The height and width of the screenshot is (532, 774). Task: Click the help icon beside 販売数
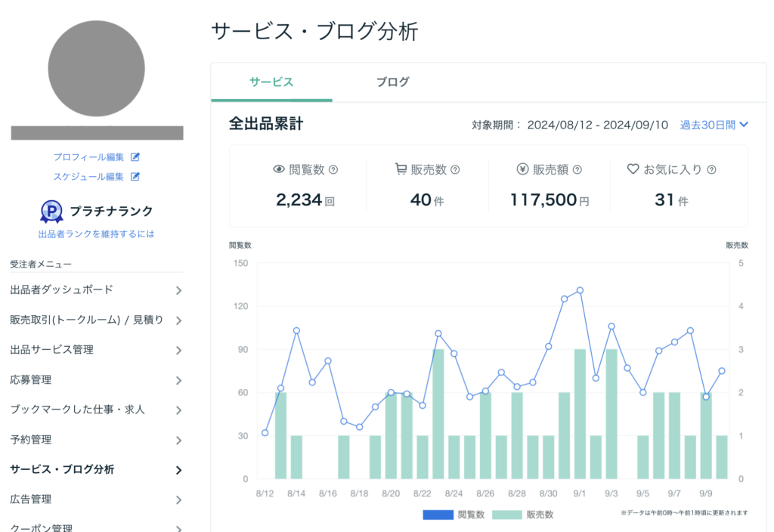(455, 170)
